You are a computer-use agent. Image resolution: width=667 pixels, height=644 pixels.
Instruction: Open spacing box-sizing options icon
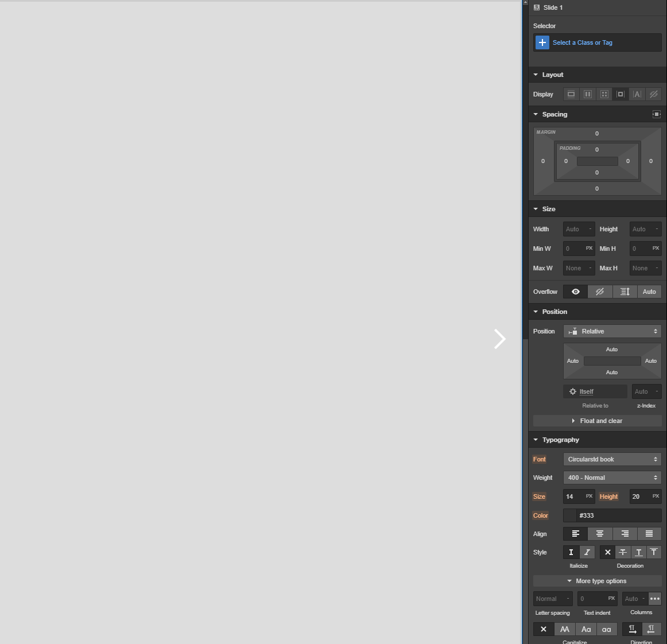(x=656, y=114)
